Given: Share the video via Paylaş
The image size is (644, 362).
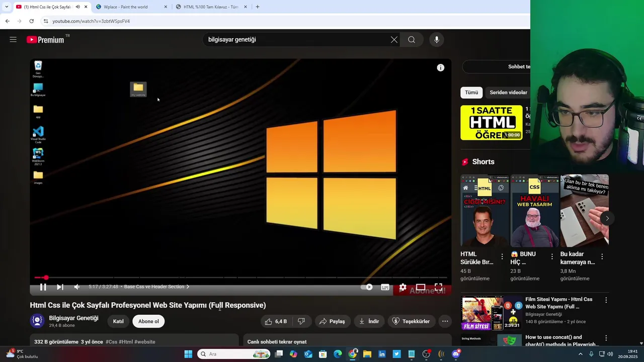Looking at the screenshot, I should 332,321.
